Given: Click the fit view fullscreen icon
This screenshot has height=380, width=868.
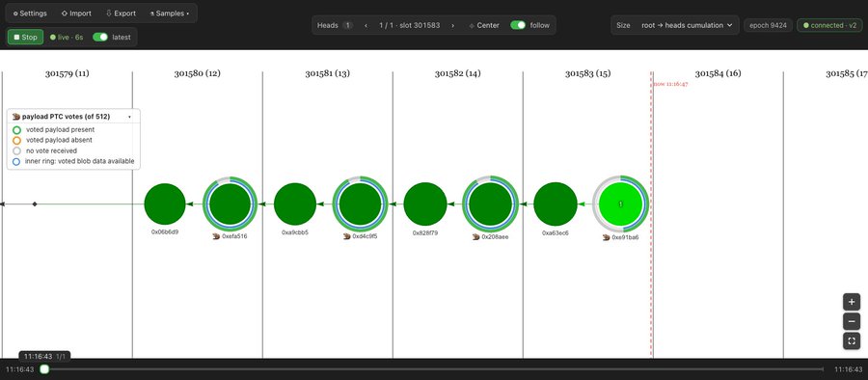Looking at the screenshot, I should 852,340.
